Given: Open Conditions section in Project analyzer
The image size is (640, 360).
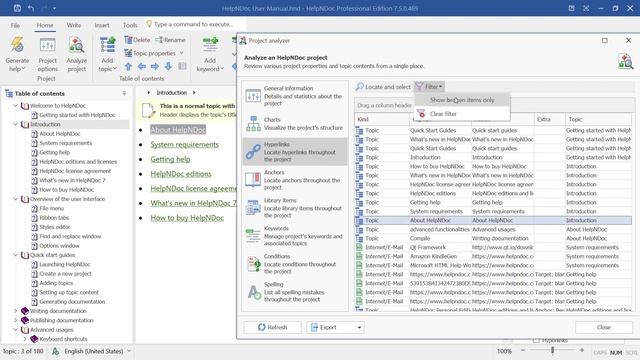Looking at the screenshot, I should [x=295, y=264].
